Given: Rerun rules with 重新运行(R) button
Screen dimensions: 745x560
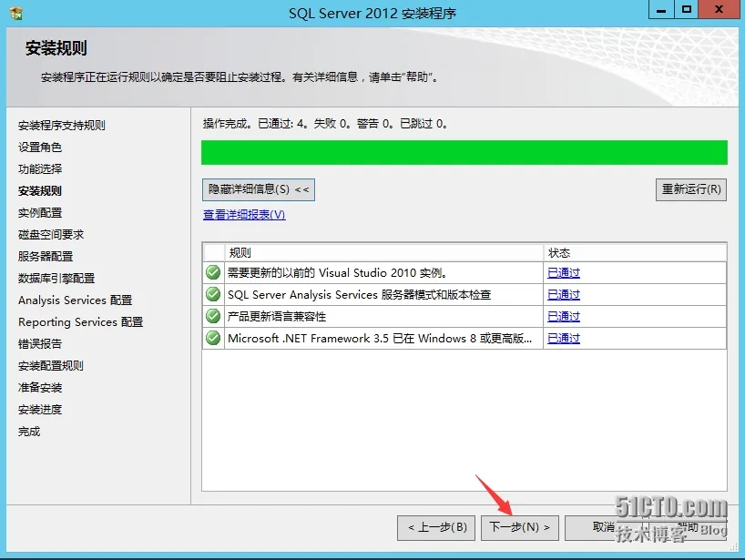Looking at the screenshot, I should 691,189.
